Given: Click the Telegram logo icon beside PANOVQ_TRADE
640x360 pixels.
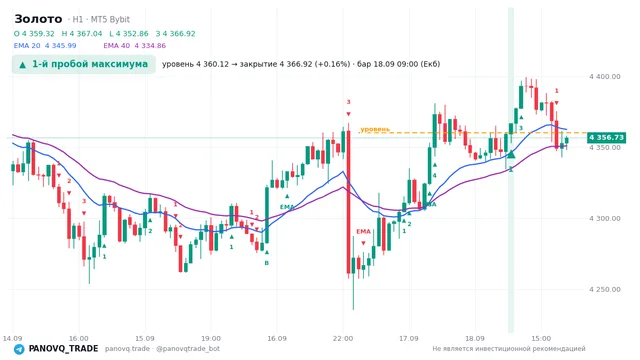Looking at the screenshot, I should pyautogui.click(x=19, y=349).
